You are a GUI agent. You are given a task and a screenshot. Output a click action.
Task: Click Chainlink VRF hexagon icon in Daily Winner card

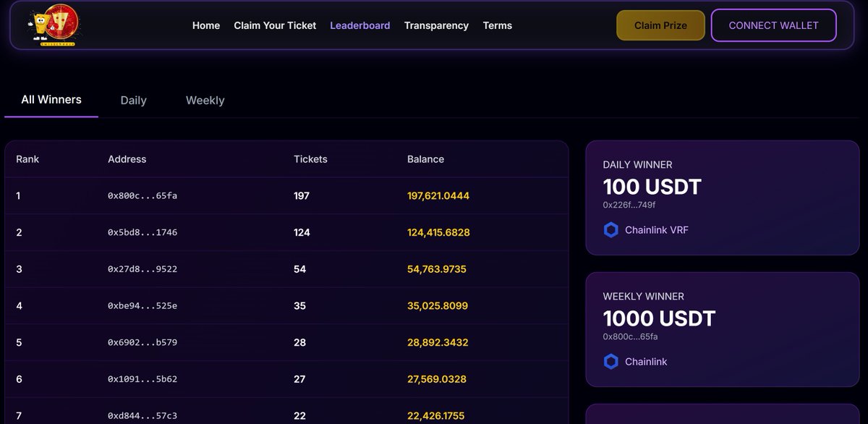(x=611, y=230)
